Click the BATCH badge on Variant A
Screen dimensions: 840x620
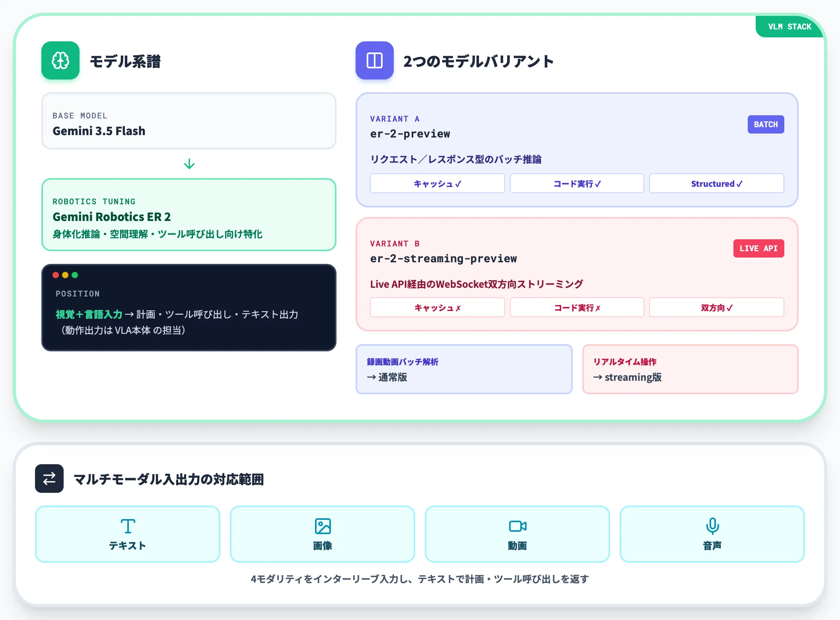coord(766,124)
